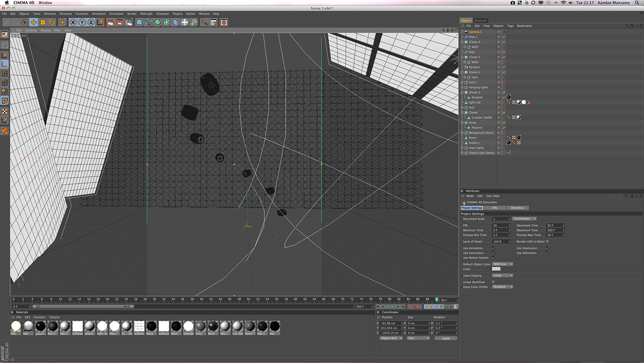Viewport: 644px width, 363px height.
Task: Select the Scale tool in the toolbar
Action: click(43, 22)
